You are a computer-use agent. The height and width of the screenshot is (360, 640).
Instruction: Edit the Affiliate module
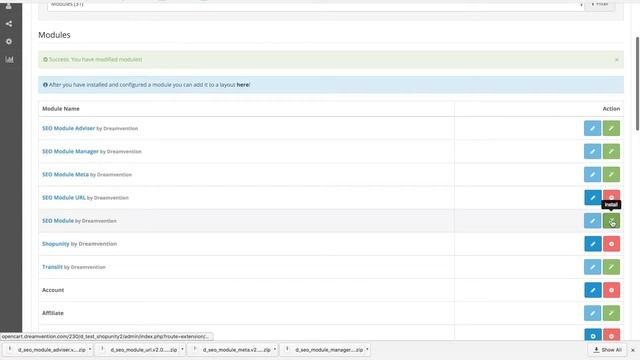[592, 313]
